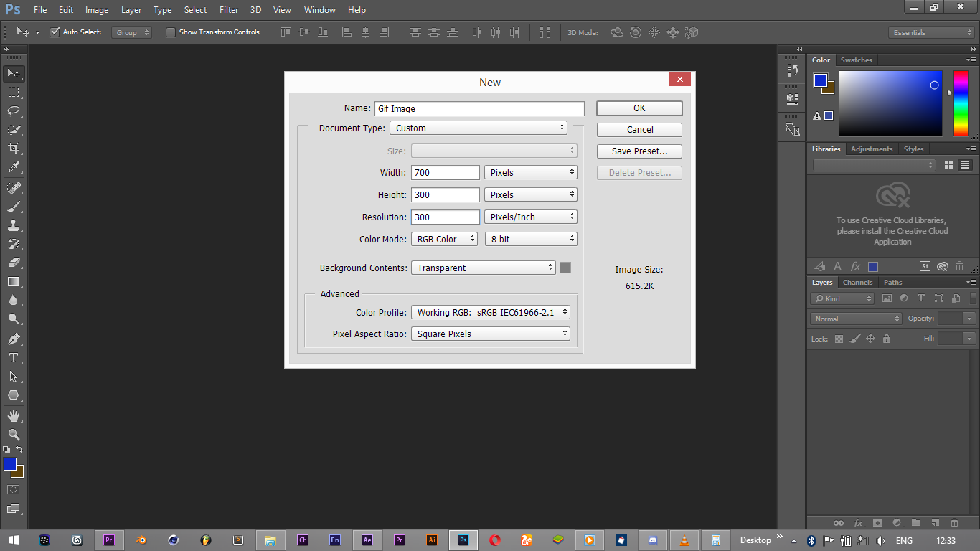
Task: Select the Horizontal Type tool
Action: [14, 357]
